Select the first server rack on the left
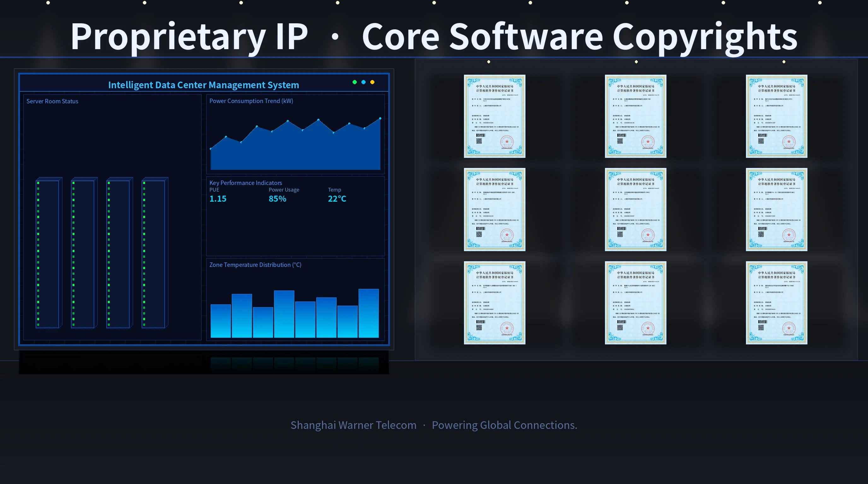868x484 pixels. point(49,252)
